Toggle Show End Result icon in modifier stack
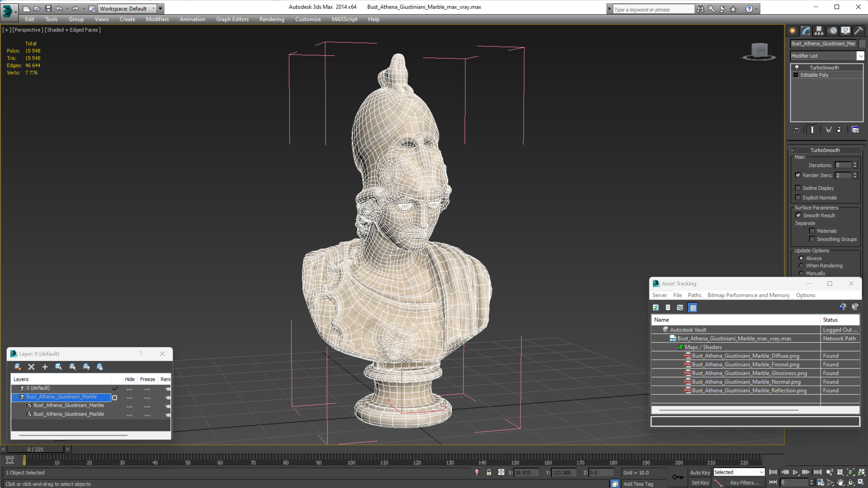 pos(812,130)
